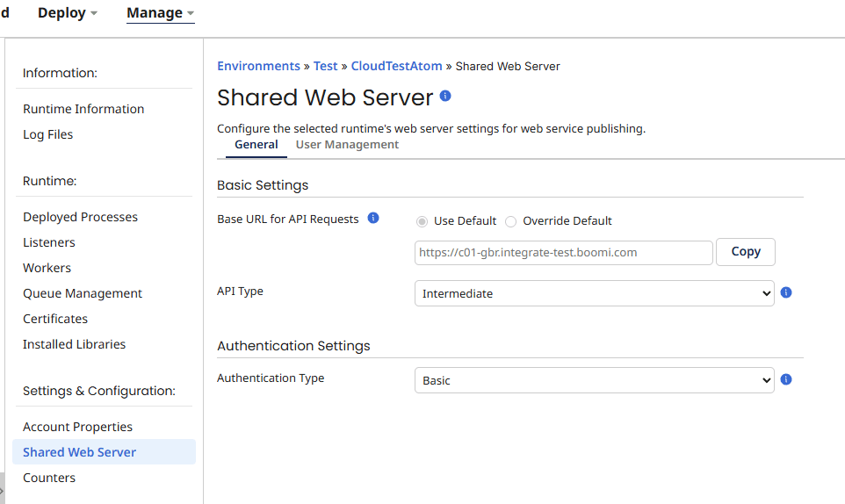
Task: Switch to the User Management tab
Action: click(347, 145)
